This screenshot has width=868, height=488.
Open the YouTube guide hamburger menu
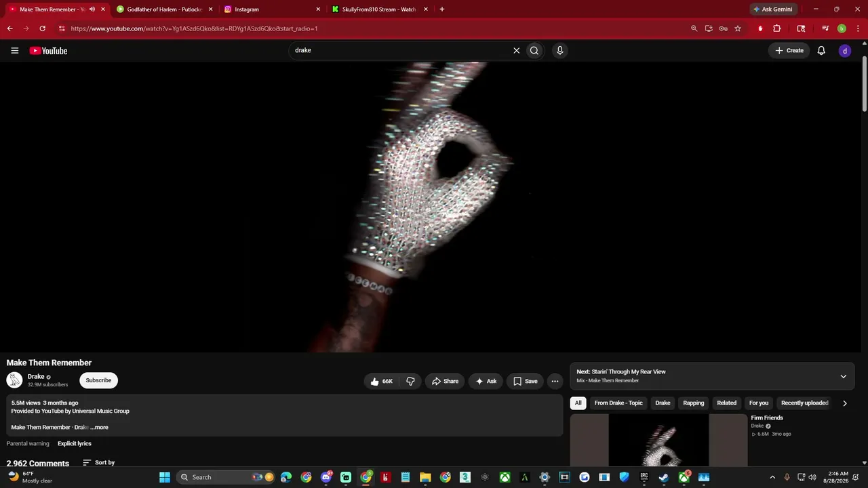click(x=14, y=50)
